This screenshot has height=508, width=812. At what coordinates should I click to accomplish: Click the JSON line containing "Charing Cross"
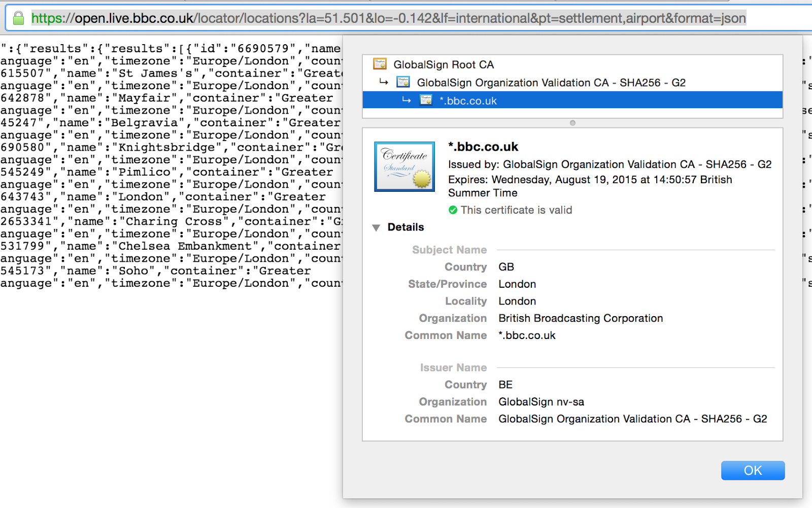(x=171, y=221)
